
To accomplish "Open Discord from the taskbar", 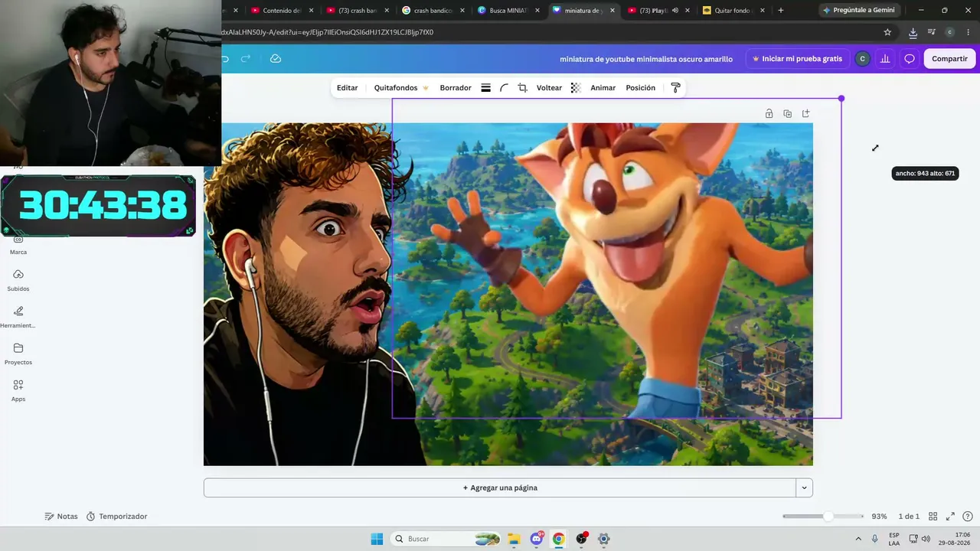I will pos(537,539).
